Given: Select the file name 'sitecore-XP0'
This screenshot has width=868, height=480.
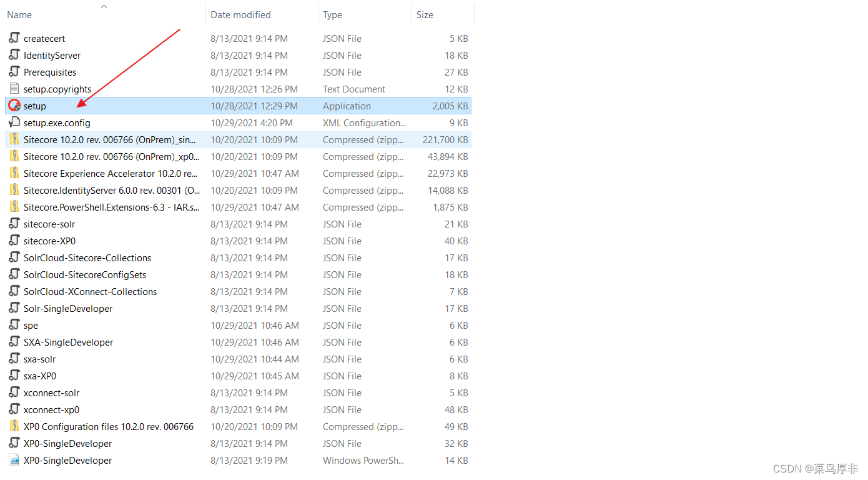Looking at the screenshot, I should 50,241.
